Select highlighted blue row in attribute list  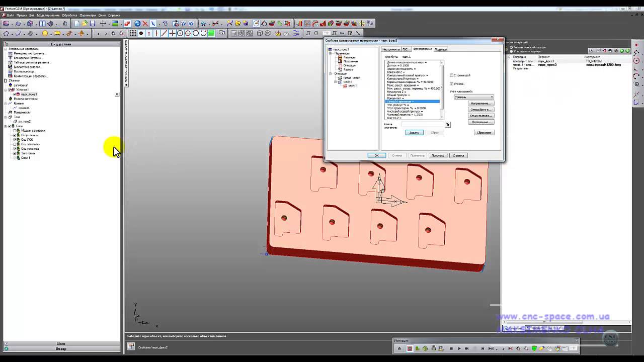pyautogui.click(x=412, y=102)
